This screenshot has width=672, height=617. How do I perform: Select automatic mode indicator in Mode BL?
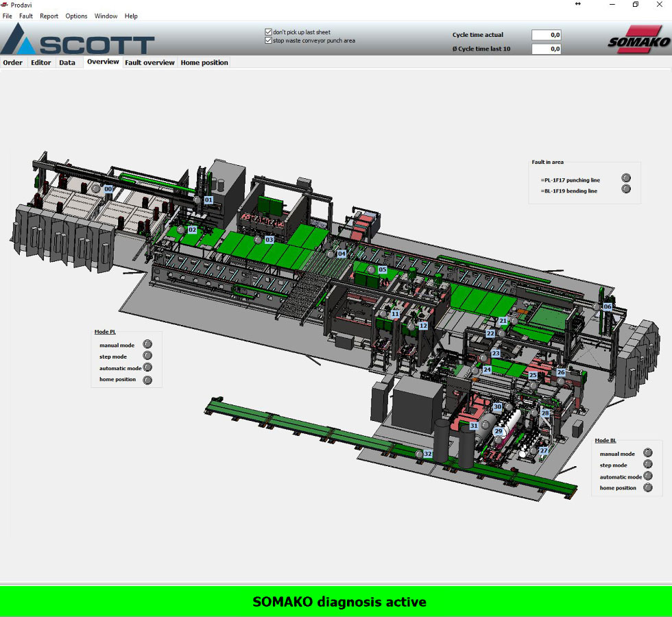[x=647, y=476]
